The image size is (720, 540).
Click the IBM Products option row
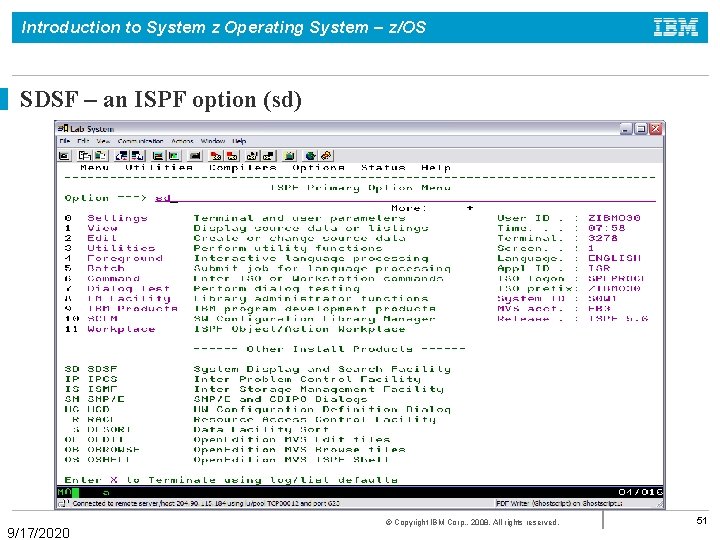point(250,309)
